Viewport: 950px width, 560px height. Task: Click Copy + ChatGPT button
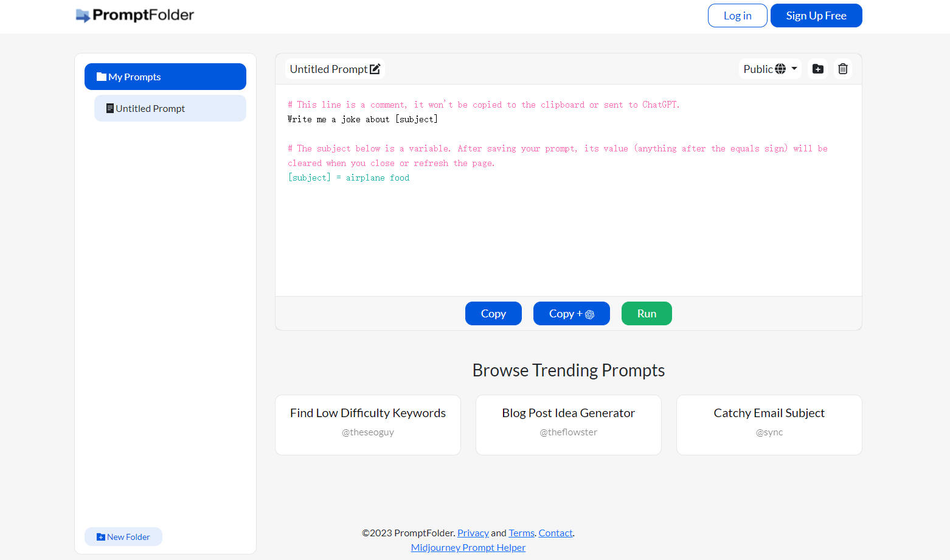[571, 314]
